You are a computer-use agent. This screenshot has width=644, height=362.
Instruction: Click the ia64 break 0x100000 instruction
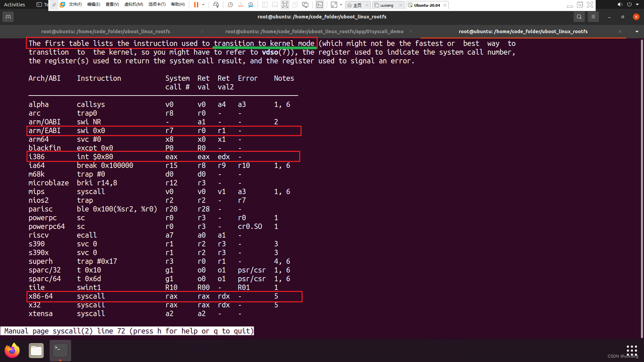105,166
